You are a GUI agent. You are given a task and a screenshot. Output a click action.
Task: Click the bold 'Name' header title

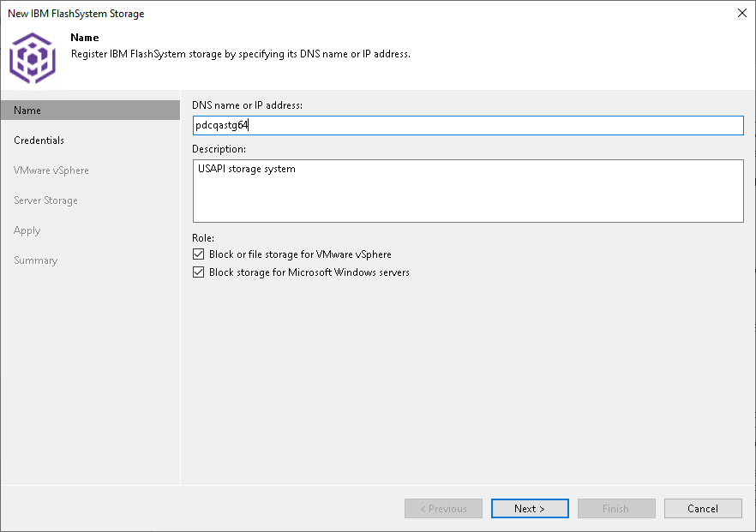click(x=84, y=38)
